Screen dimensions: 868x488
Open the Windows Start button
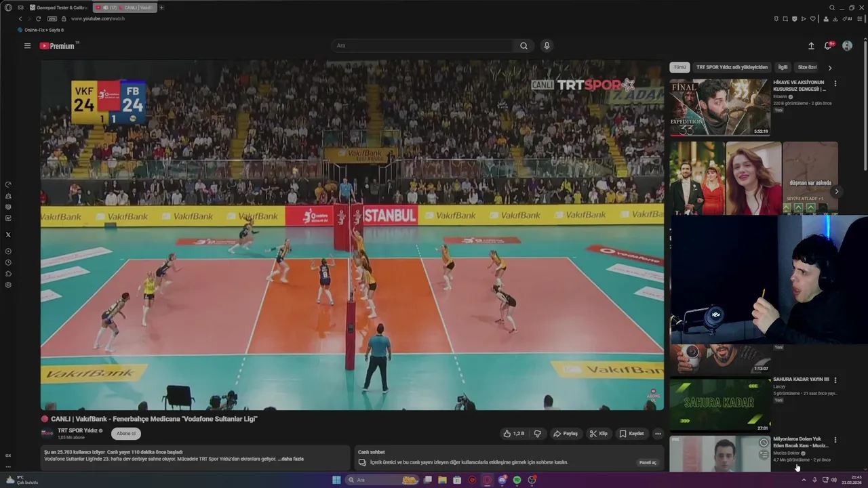336,480
